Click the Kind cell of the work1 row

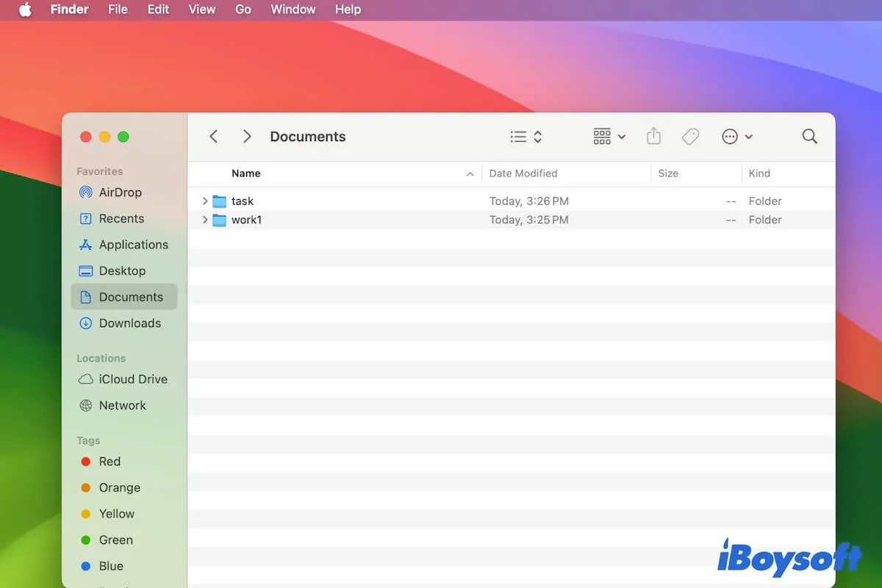[765, 220]
